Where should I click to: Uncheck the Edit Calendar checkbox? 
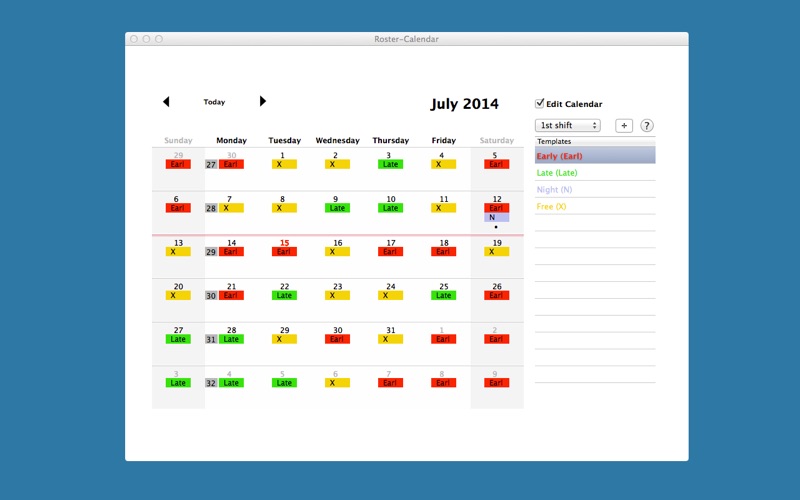(540, 103)
